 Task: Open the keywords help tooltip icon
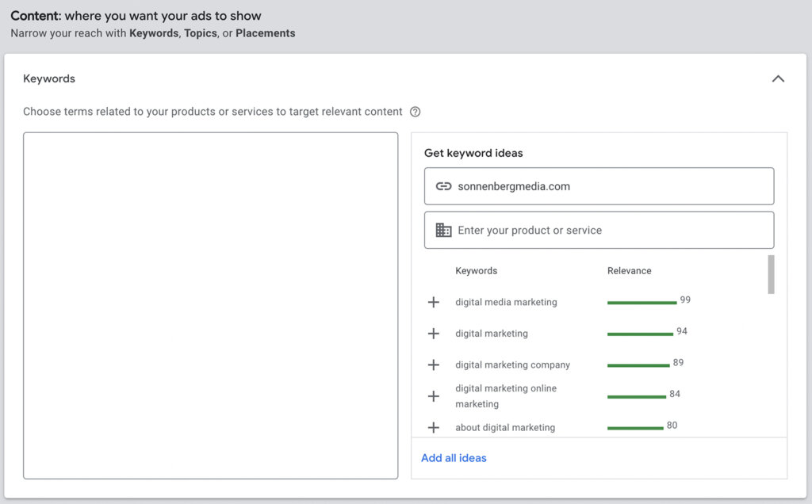click(416, 112)
